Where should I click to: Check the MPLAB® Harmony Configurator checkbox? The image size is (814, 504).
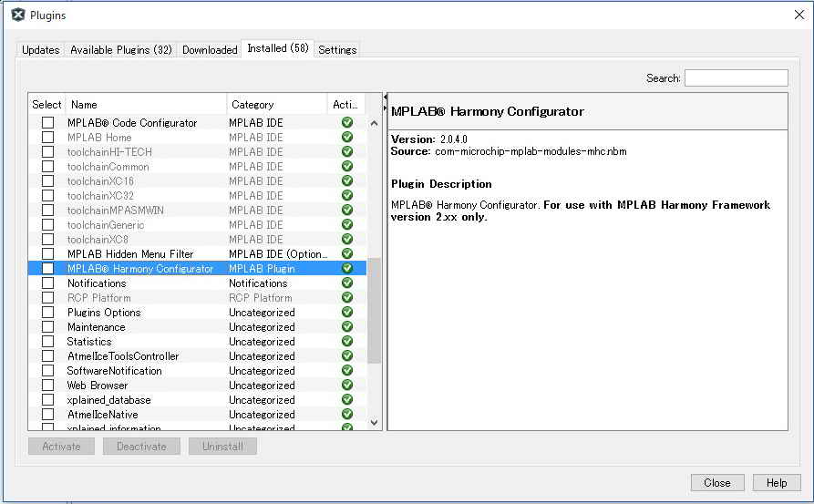[47, 268]
